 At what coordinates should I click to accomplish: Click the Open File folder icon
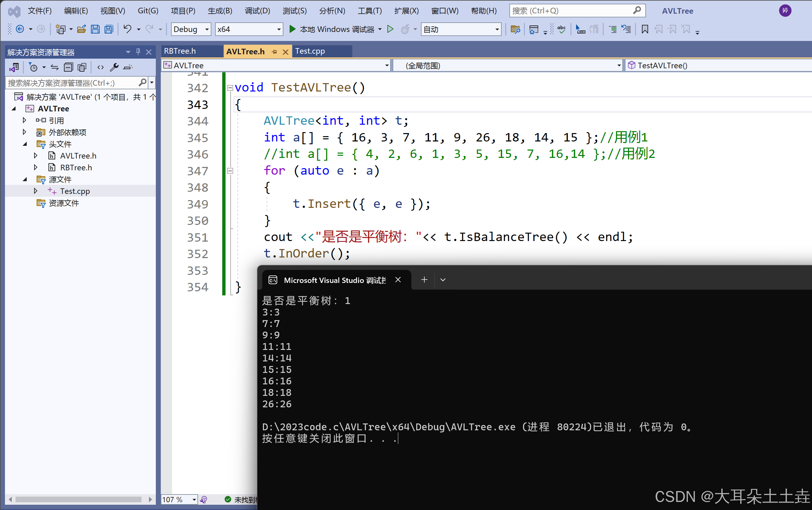click(81, 29)
